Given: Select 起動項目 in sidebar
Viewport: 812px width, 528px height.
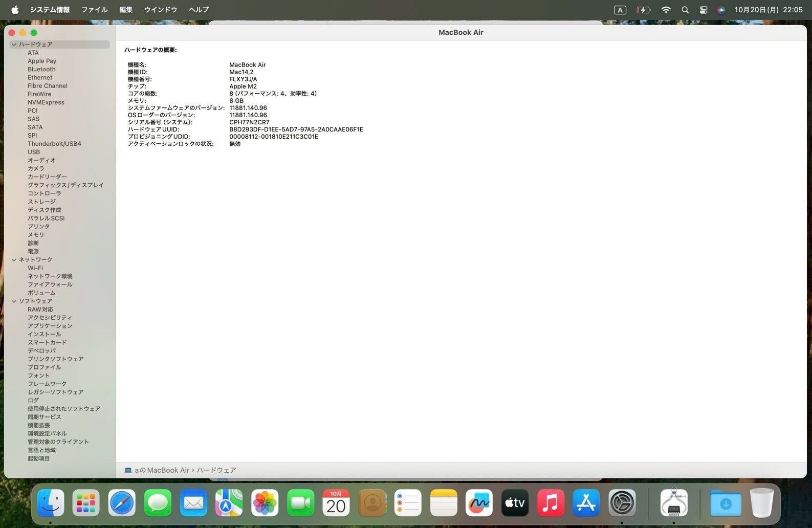Looking at the screenshot, I should click(x=39, y=458).
